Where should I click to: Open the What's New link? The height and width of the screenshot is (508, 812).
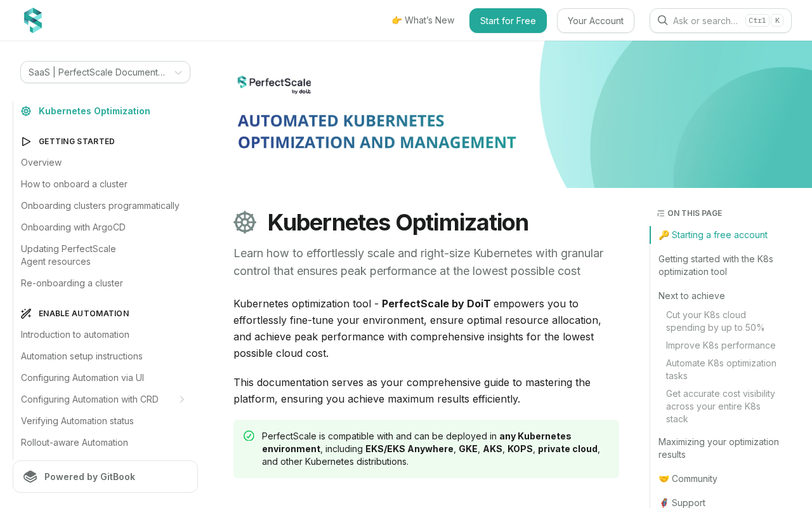click(423, 20)
